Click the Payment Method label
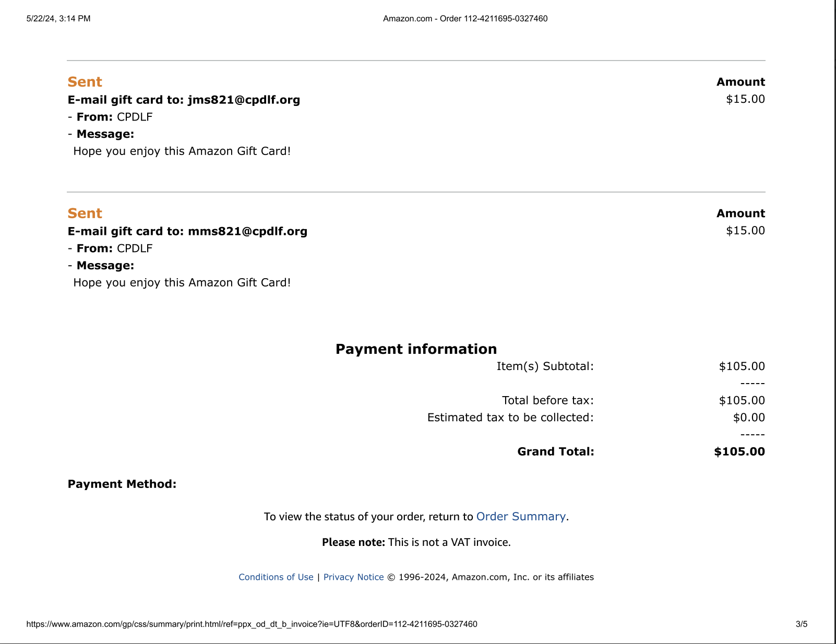This screenshot has width=836, height=644. click(122, 484)
